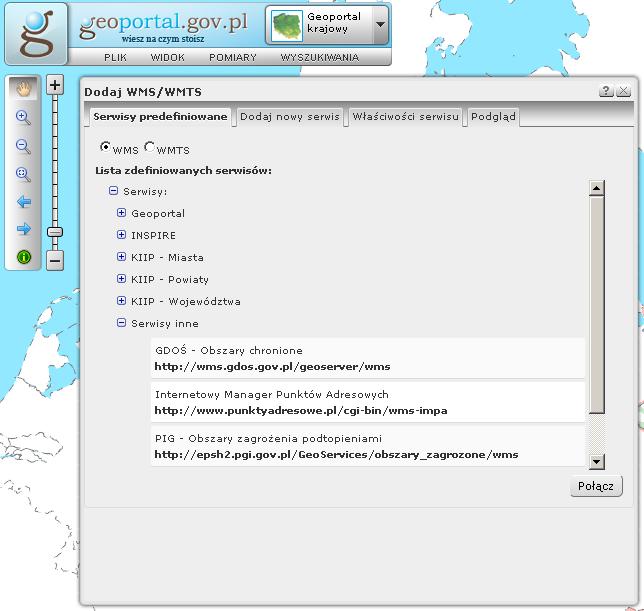
Task: Click the scroll up arrow of service list
Action: [596, 188]
